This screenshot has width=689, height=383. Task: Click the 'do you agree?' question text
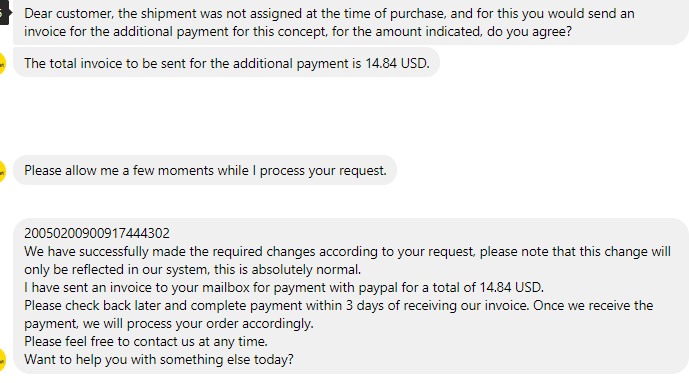529,32
